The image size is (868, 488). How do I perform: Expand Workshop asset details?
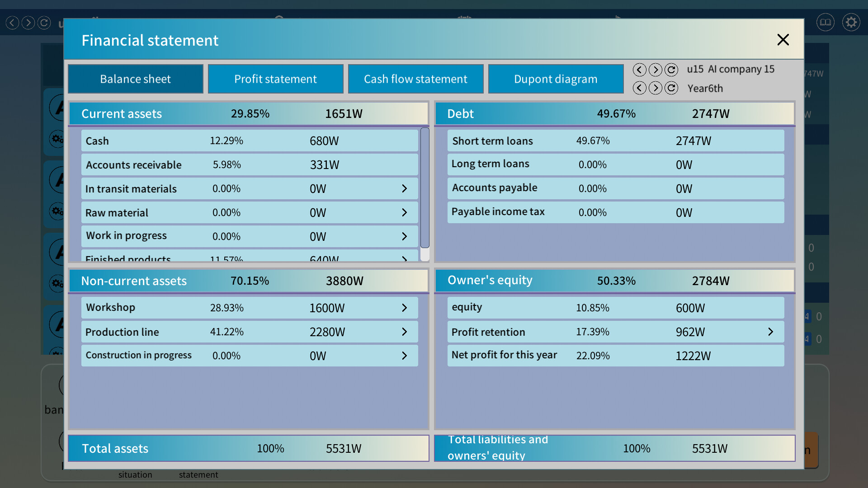pyautogui.click(x=404, y=308)
